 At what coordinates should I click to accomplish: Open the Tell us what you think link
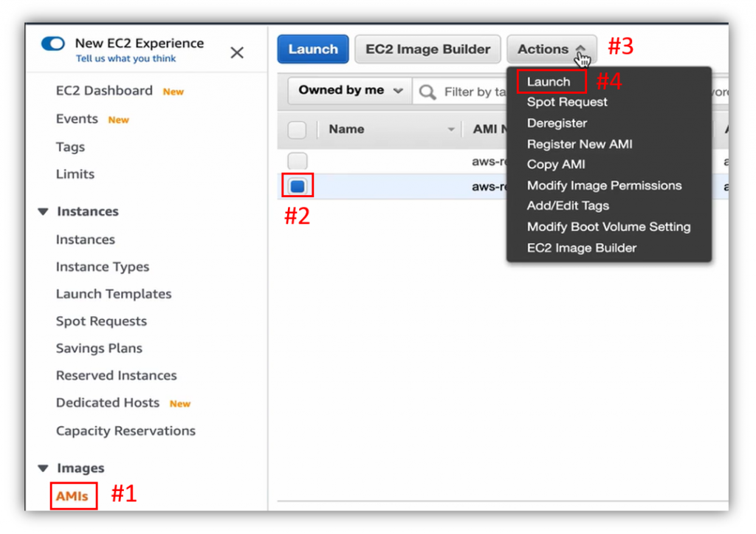126,58
